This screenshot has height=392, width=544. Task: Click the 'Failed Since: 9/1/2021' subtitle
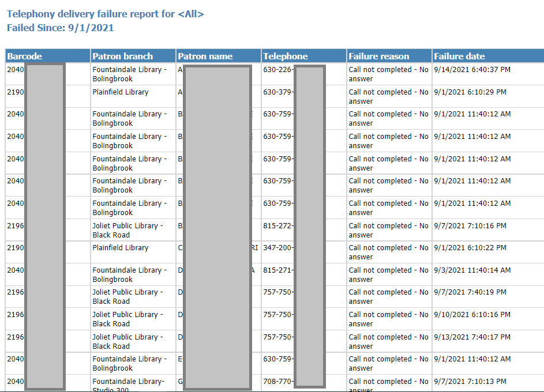coord(61,28)
